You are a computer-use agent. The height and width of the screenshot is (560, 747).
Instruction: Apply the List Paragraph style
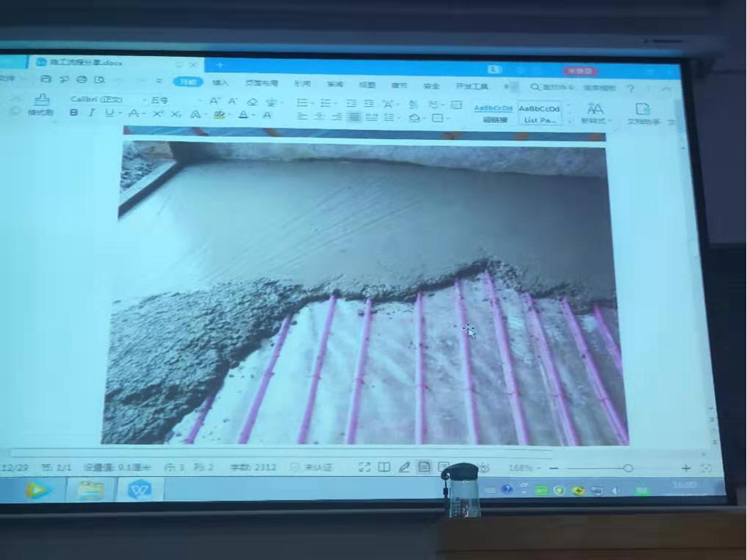click(540, 113)
